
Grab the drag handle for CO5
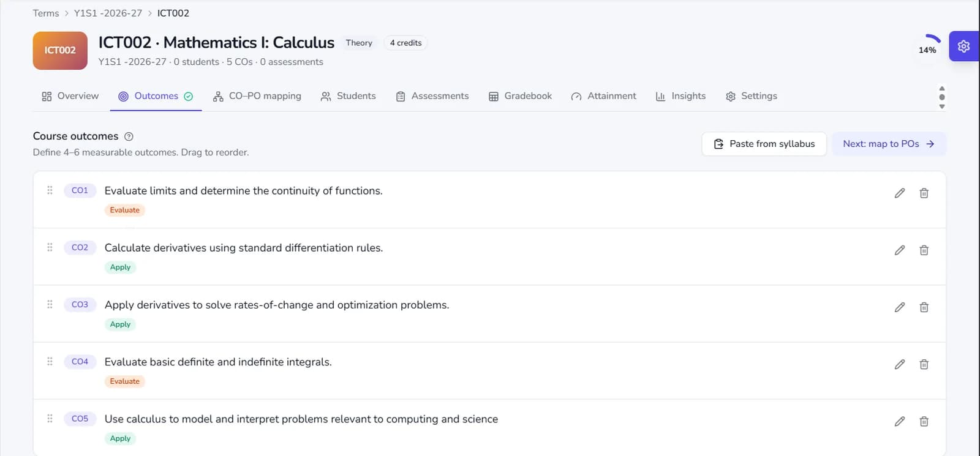pyautogui.click(x=50, y=419)
